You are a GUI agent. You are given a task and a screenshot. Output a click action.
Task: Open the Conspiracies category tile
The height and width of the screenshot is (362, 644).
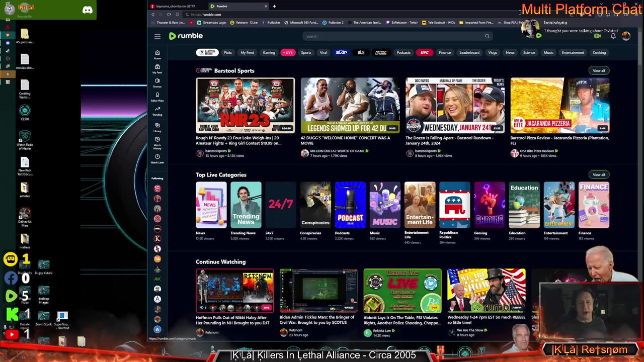point(315,205)
